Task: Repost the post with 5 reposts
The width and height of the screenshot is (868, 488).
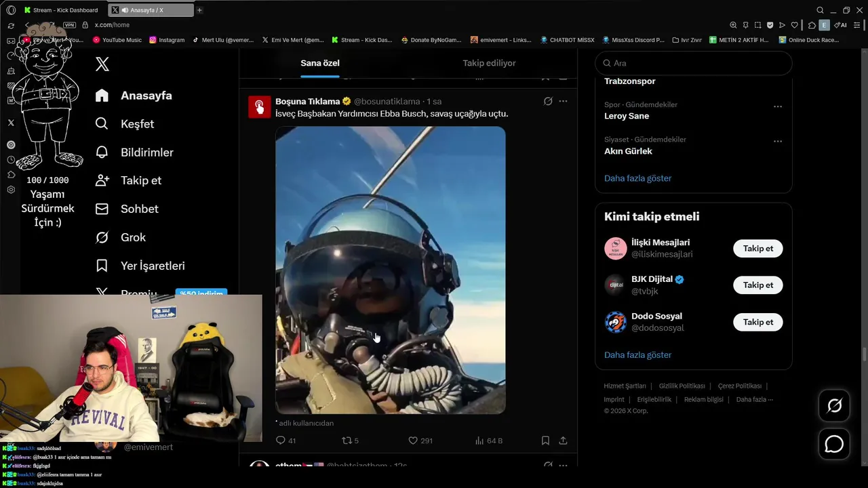Action: click(x=350, y=441)
